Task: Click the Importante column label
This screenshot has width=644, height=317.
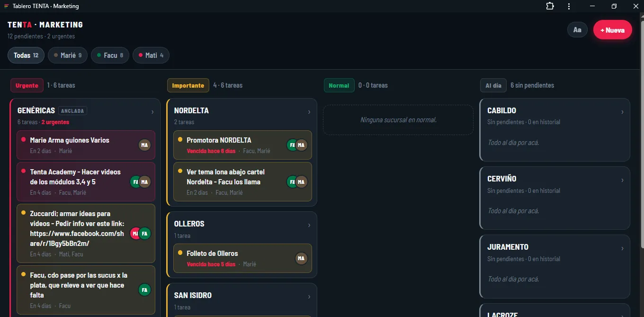Action: [188, 85]
